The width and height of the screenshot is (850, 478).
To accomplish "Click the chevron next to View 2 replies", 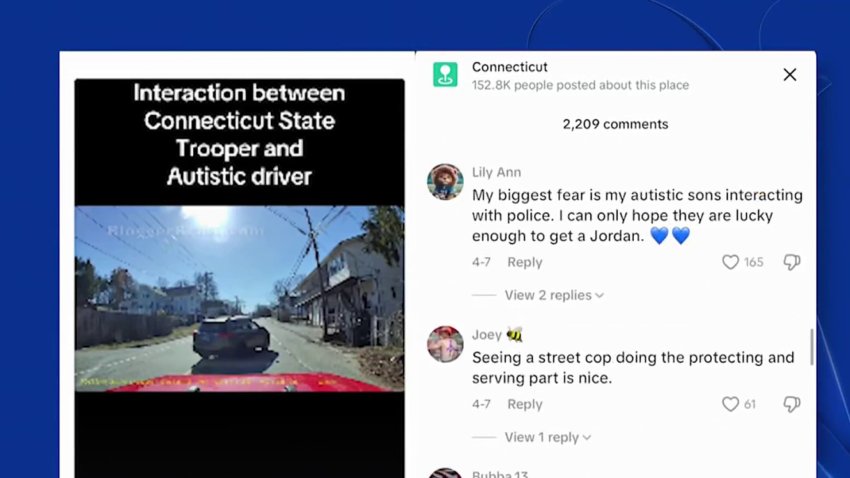I will tap(599, 296).
